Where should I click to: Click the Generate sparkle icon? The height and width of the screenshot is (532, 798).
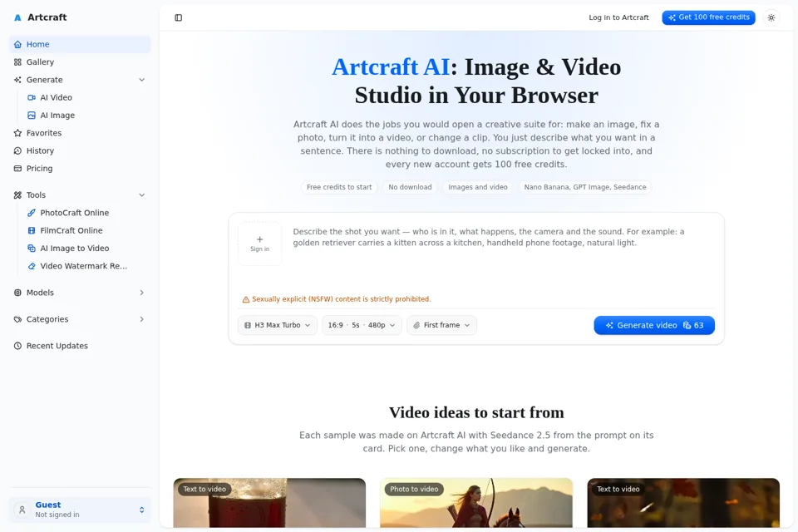17,80
